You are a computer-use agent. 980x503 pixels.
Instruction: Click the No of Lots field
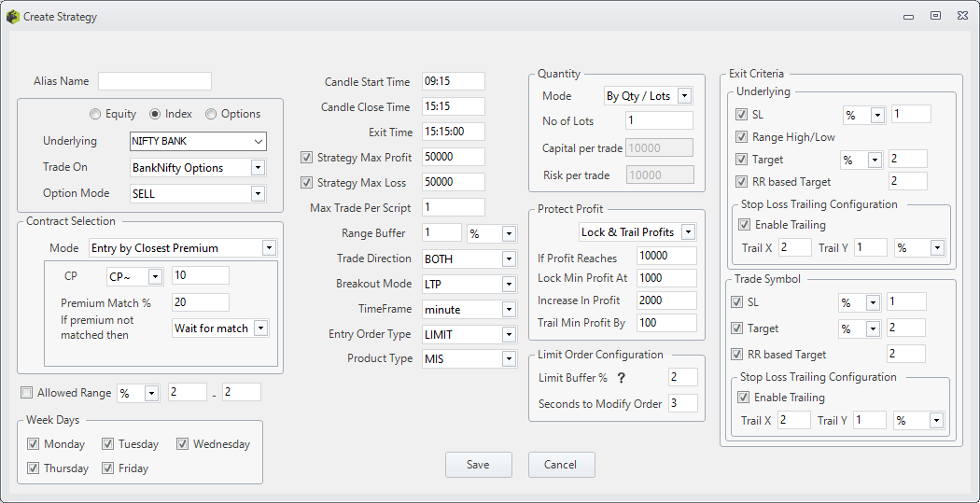coord(659,120)
